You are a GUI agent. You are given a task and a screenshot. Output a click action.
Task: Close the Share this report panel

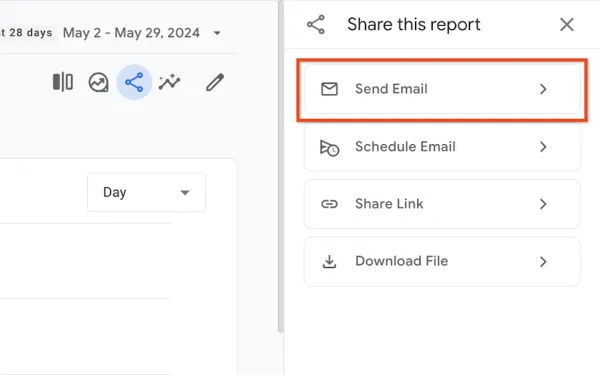567,25
